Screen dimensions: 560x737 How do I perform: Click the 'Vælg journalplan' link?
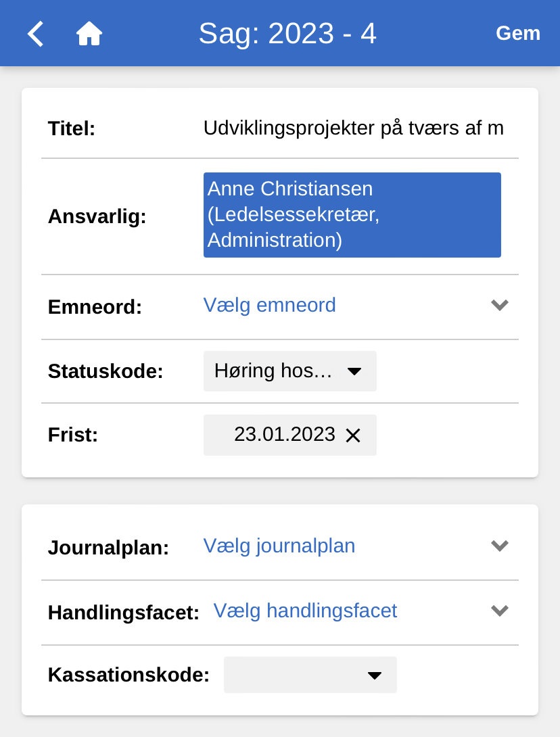[279, 546]
